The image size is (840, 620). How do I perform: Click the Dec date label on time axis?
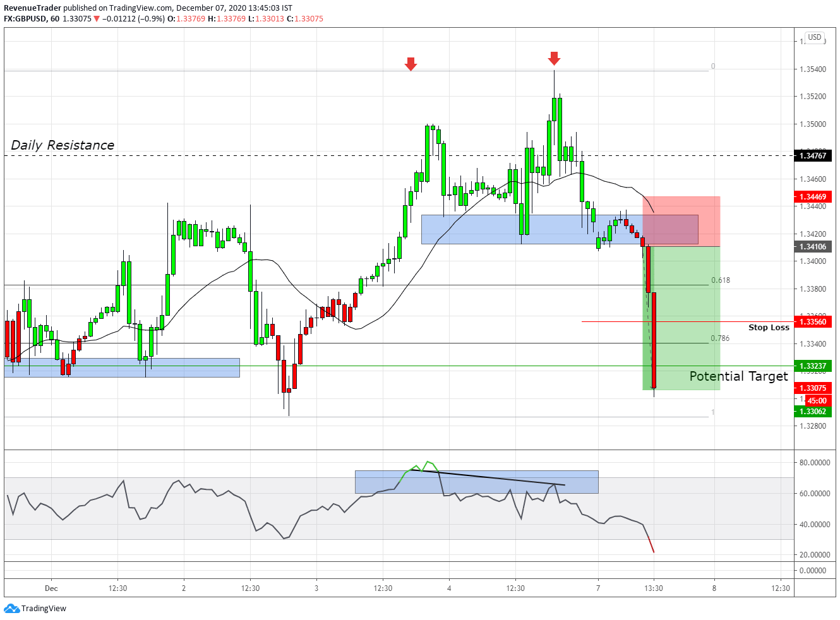(x=51, y=588)
